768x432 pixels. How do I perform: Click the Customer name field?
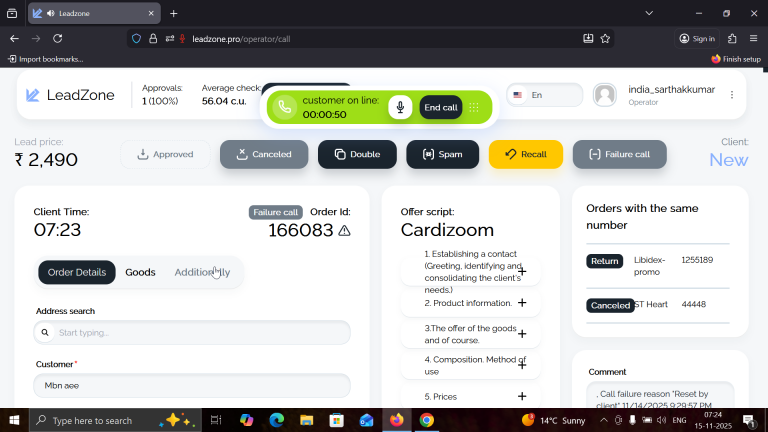(192, 385)
